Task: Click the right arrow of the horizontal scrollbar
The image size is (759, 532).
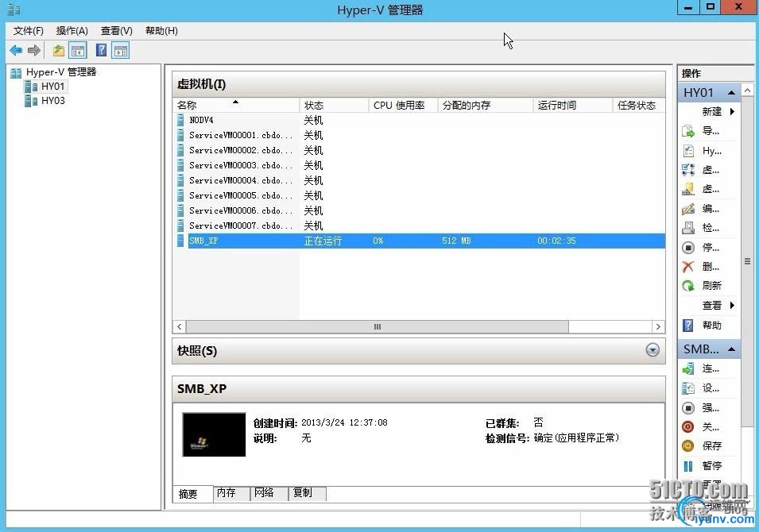Action: [x=658, y=326]
